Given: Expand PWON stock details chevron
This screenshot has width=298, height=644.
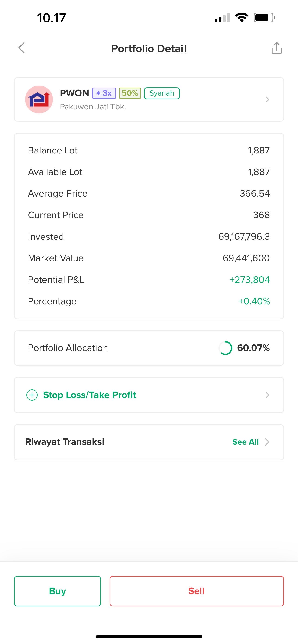Looking at the screenshot, I should pos(267,99).
